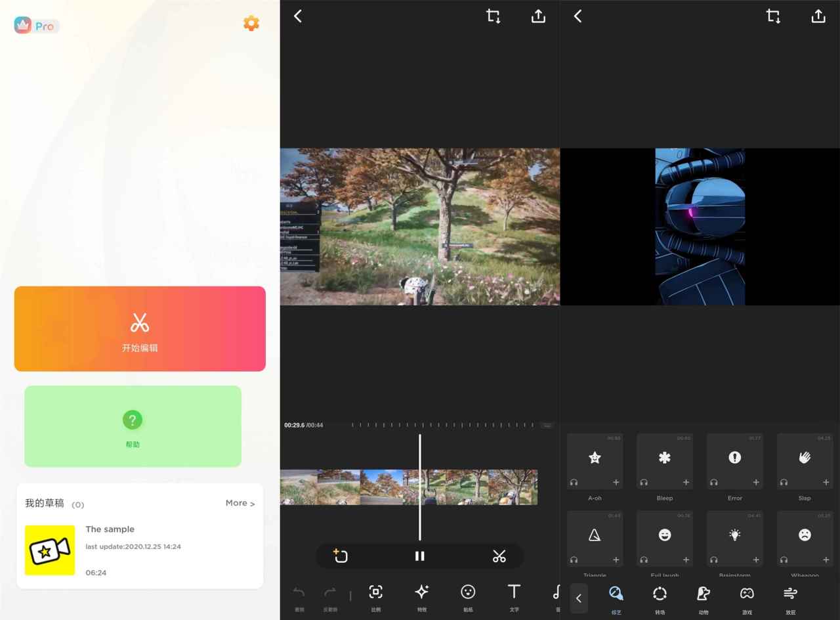This screenshot has width=840, height=620.
Task: Select the Brainstorm lightbulb sound card
Action: 735,539
